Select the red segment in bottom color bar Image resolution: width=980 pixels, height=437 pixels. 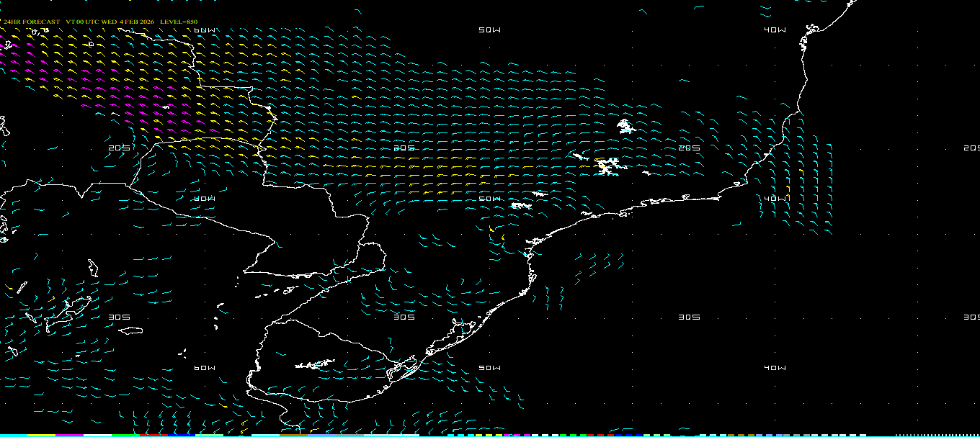(153, 435)
